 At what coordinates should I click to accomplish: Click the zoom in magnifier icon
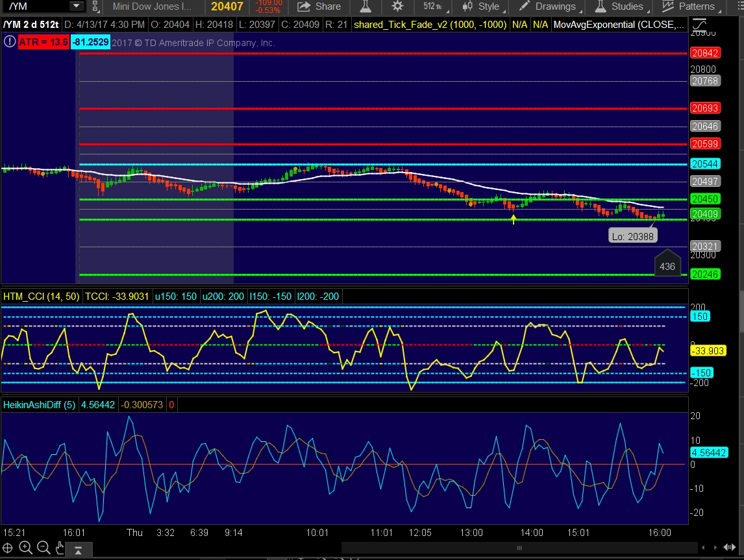pos(25,548)
